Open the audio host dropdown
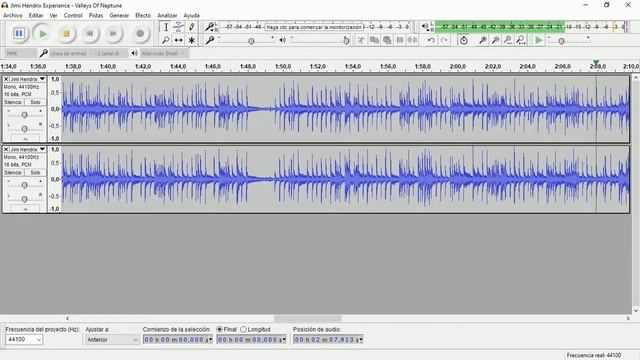This screenshot has height=360, width=640. pos(21,53)
